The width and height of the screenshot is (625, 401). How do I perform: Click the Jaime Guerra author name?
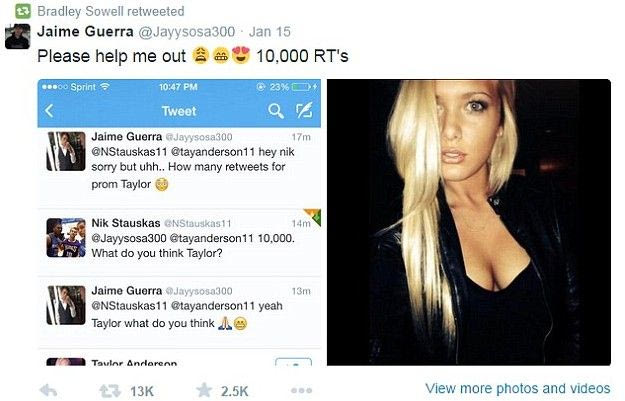click(85, 31)
